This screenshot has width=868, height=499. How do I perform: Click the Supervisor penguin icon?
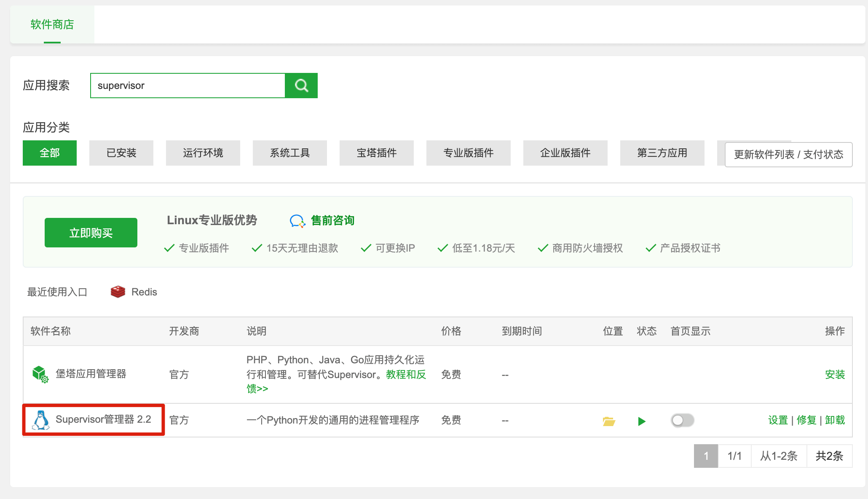41,420
